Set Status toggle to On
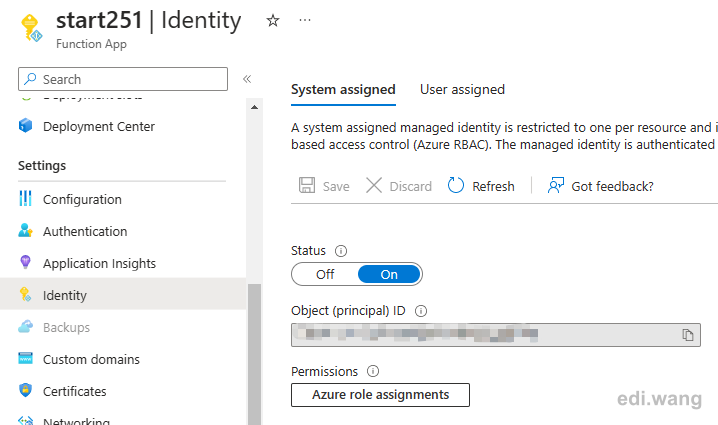 [389, 274]
